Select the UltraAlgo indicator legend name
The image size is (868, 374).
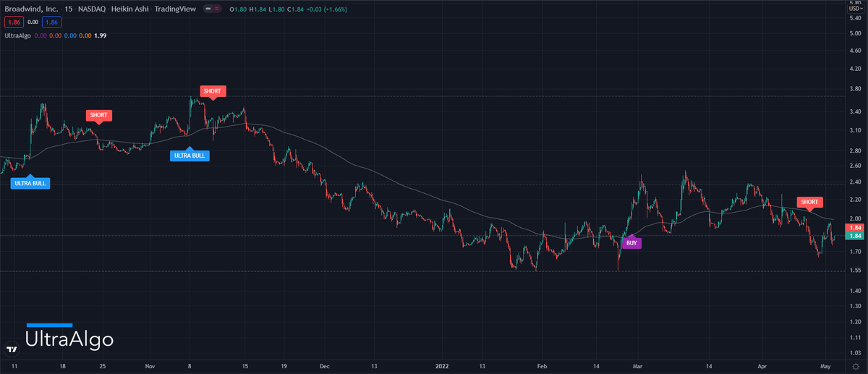(18, 35)
